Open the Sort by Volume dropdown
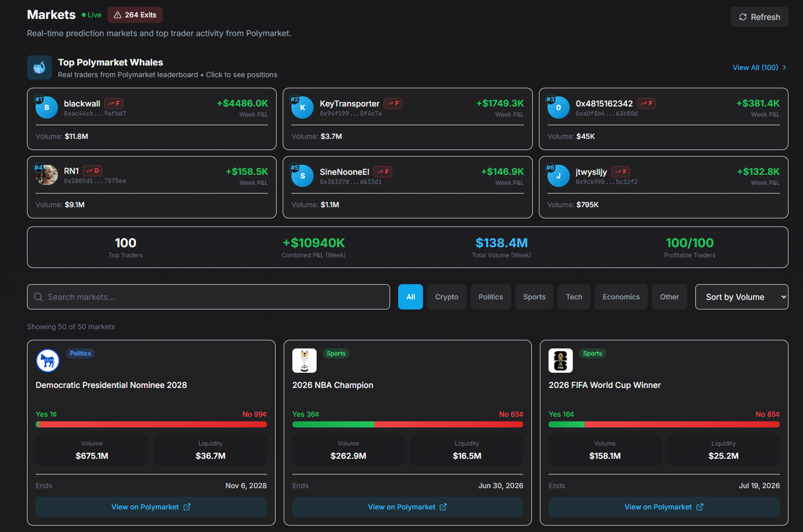 [741, 297]
